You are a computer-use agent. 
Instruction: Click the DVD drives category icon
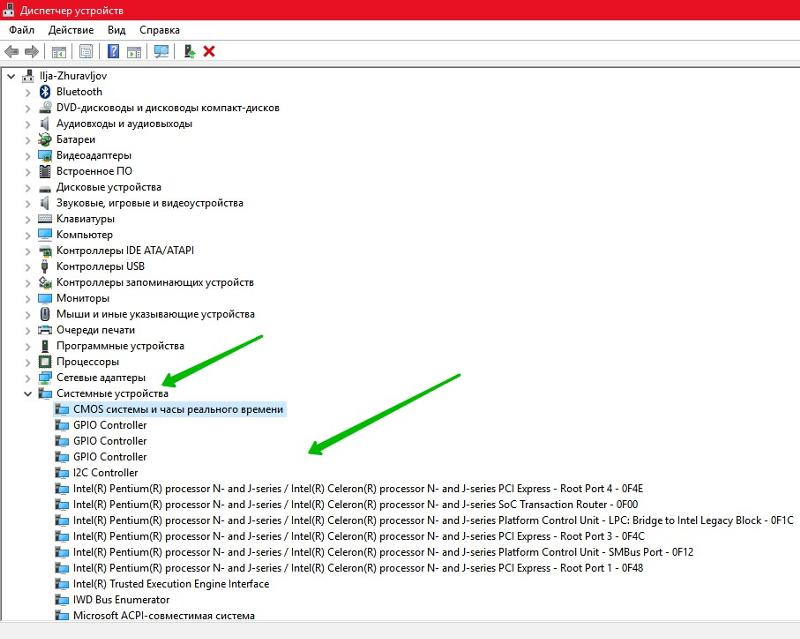coord(45,108)
